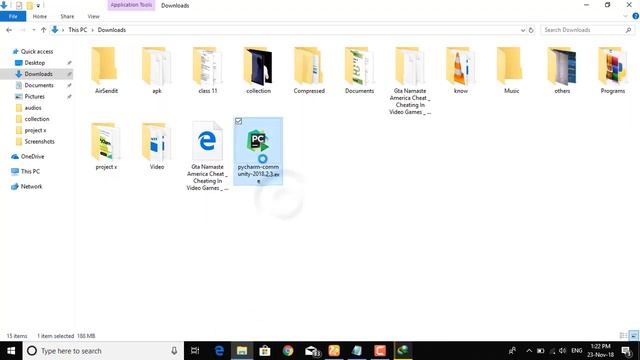640x360 pixels.
Task: Select the Gta Namaste America Edge HTML file
Action: pos(207,156)
